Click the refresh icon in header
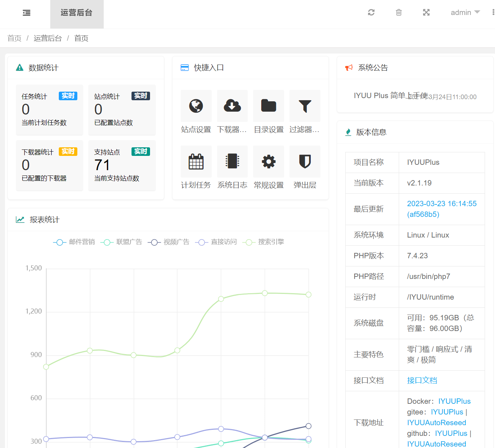Screen dimensions: 495x448 (371, 12)
